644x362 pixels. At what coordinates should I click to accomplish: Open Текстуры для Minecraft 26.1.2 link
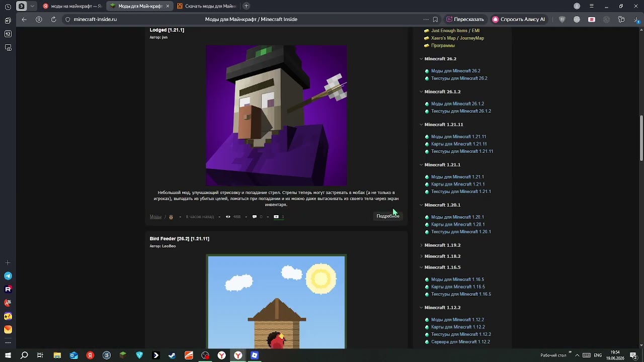click(x=461, y=111)
